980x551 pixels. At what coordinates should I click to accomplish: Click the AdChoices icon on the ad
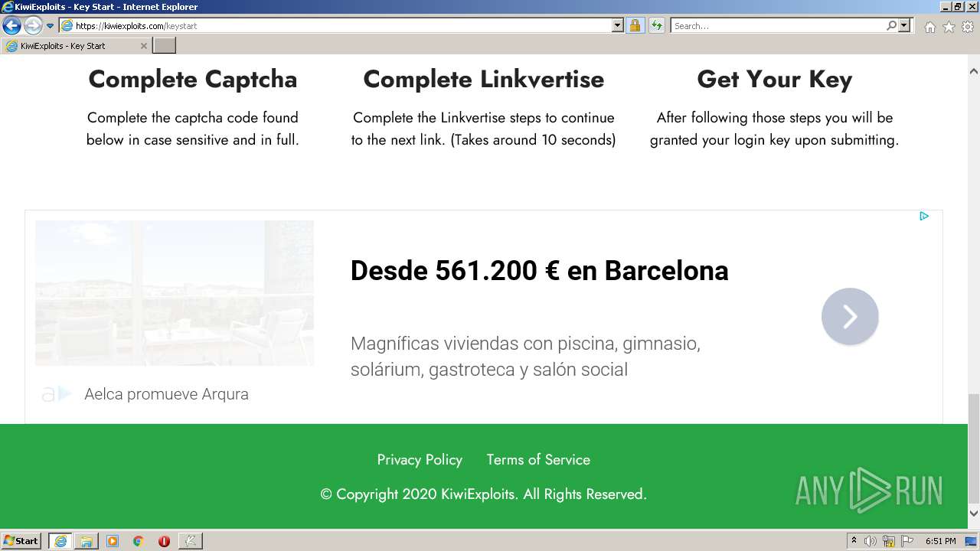point(924,216)
